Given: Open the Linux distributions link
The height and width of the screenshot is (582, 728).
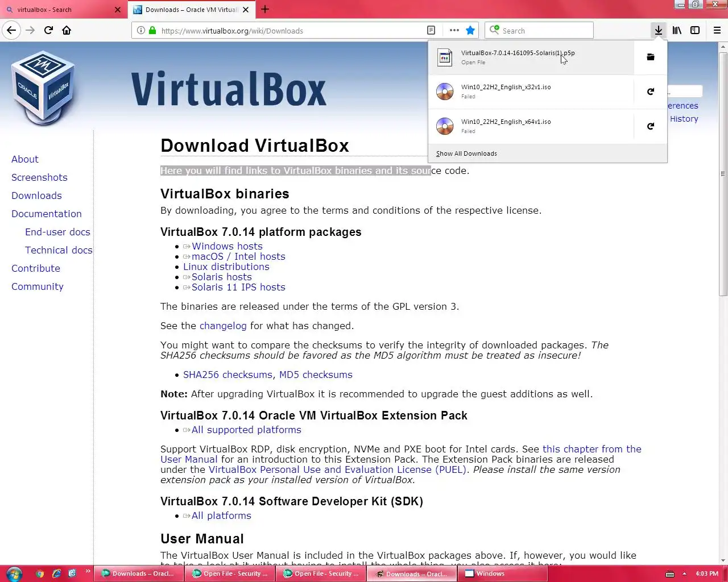Looking at the screenshot, I should coord(226,267).
